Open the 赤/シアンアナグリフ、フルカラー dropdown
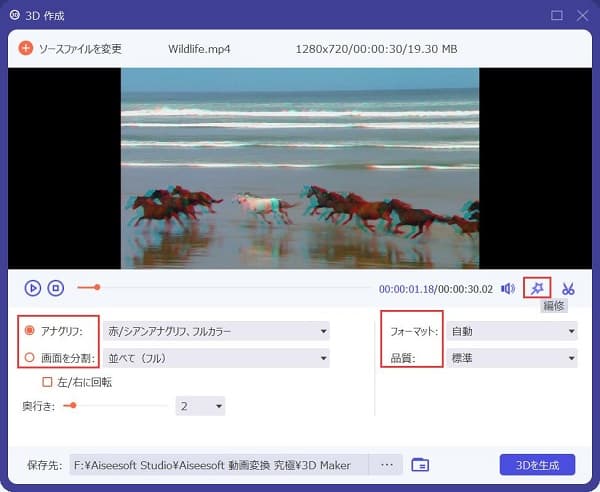This screenshot has width=600, height=492. pyautogui.click(x=216, y=331)
